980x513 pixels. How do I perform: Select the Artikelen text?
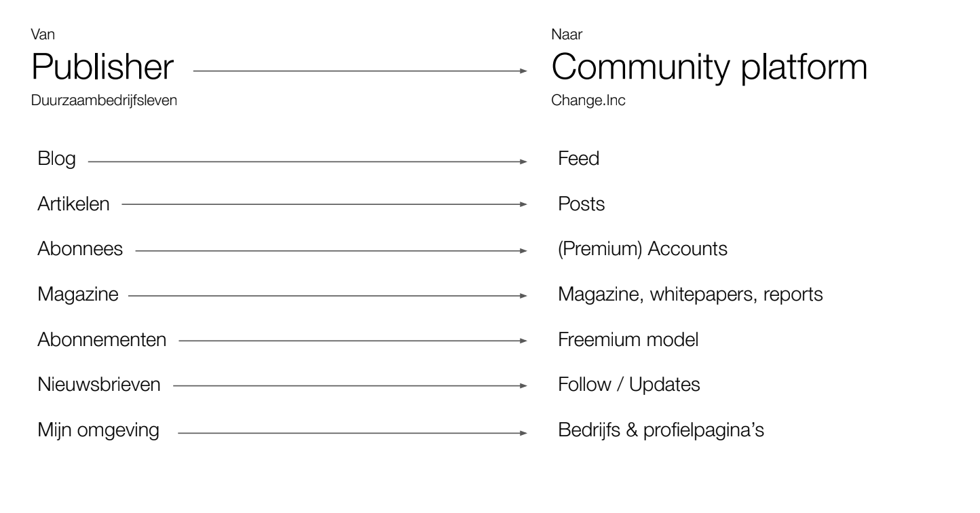(x=73, y=204)
